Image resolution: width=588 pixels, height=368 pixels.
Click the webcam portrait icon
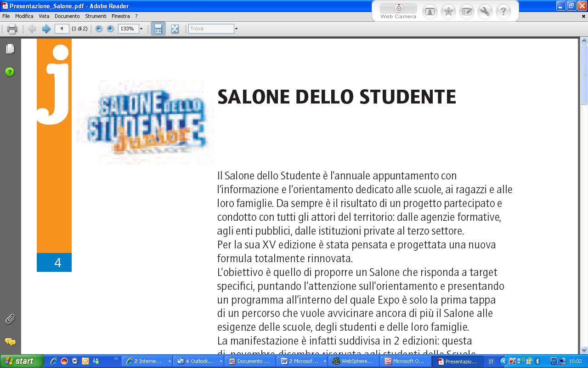(x=430, y=11)
